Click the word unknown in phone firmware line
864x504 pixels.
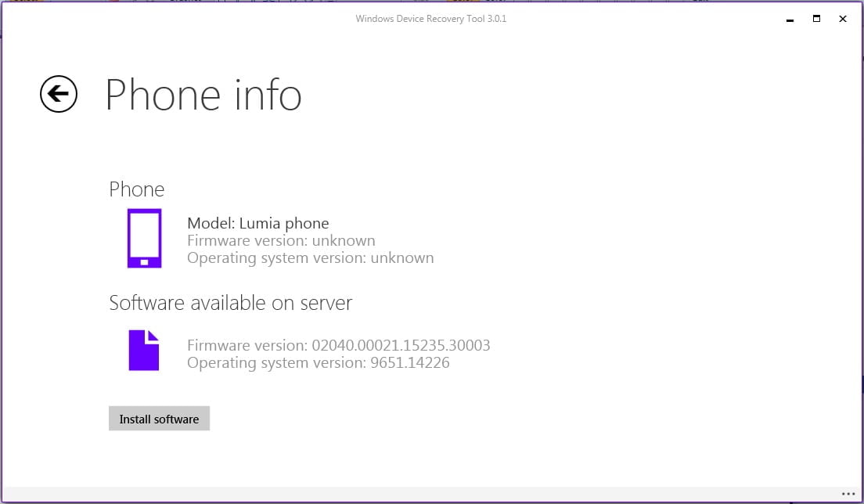[344, 240]
